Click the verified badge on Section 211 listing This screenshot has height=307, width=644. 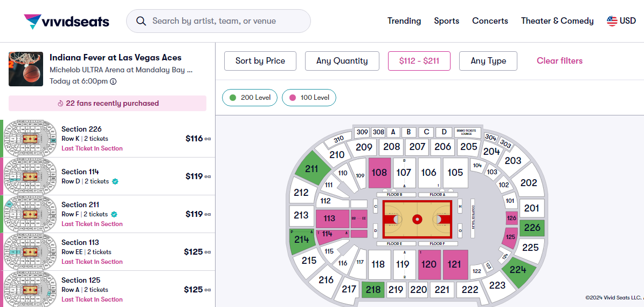pos(114,214)
